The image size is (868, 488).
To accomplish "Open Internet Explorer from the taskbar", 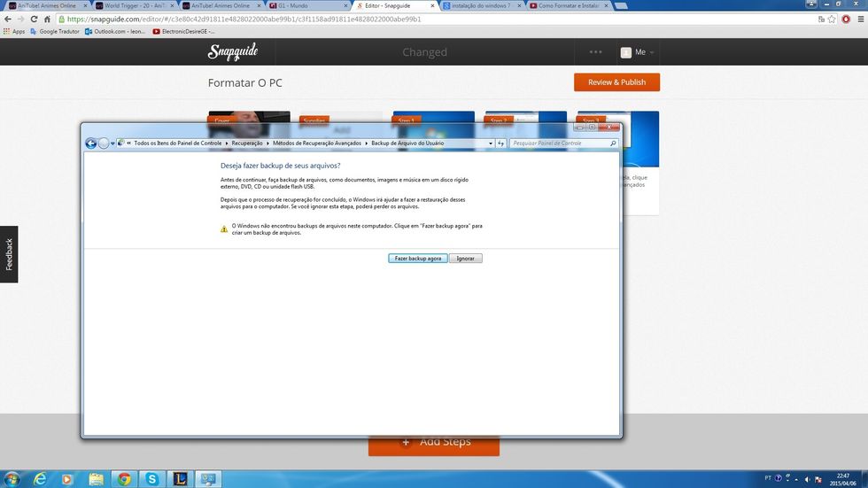I will pyautogui.click(x=40, y=479).
